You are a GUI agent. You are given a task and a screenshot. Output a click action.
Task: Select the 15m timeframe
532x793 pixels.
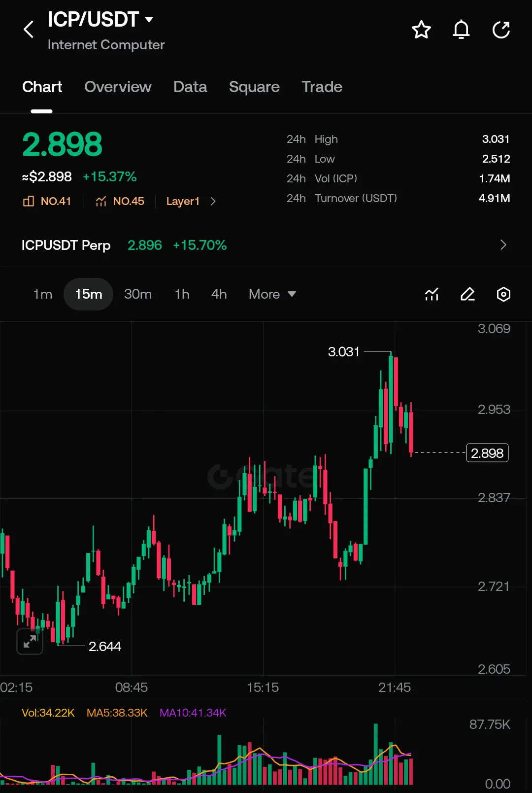[x=89, y=294]
